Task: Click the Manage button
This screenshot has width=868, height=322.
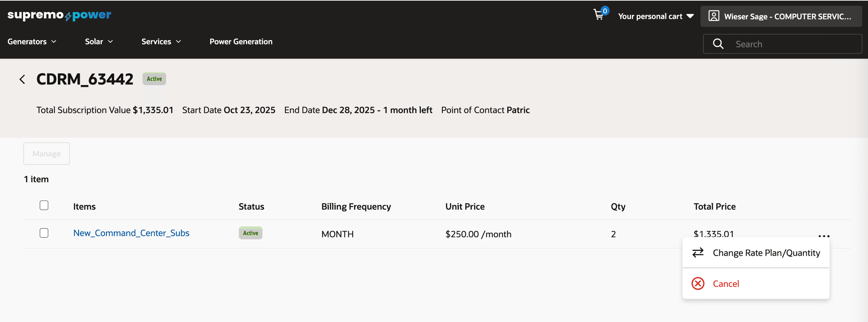Action: point(46,153)
